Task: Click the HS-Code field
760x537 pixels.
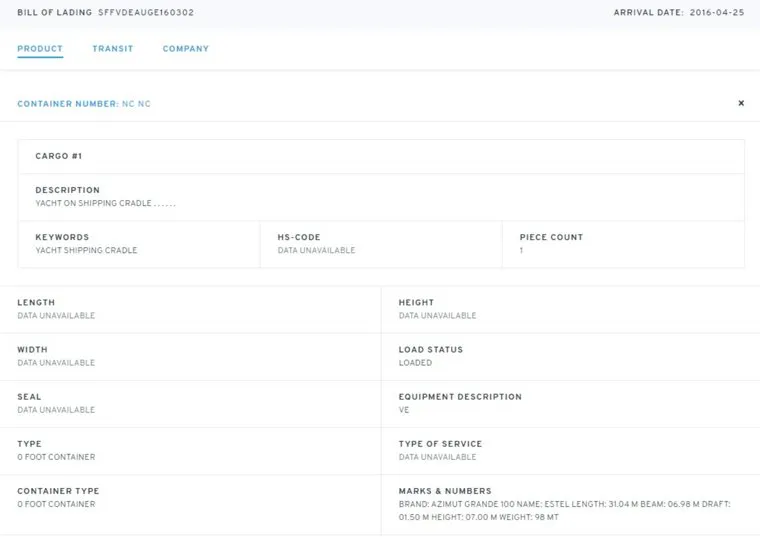Action: (x=316, y=244)
